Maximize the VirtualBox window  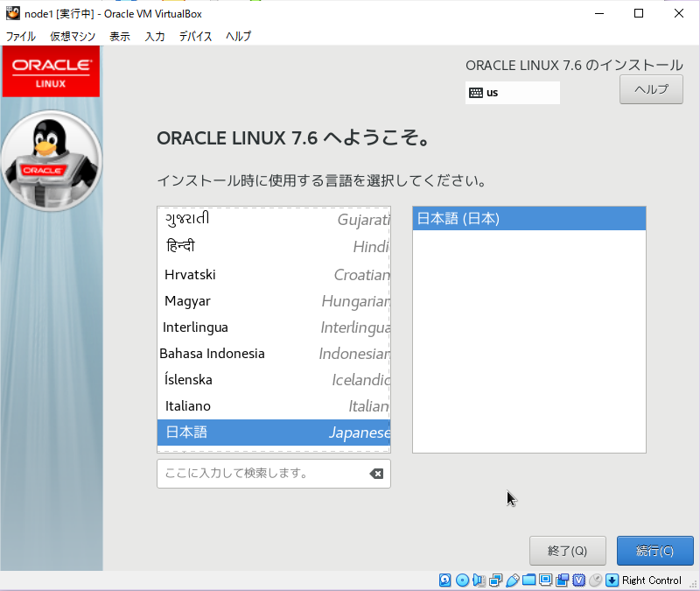639,13
